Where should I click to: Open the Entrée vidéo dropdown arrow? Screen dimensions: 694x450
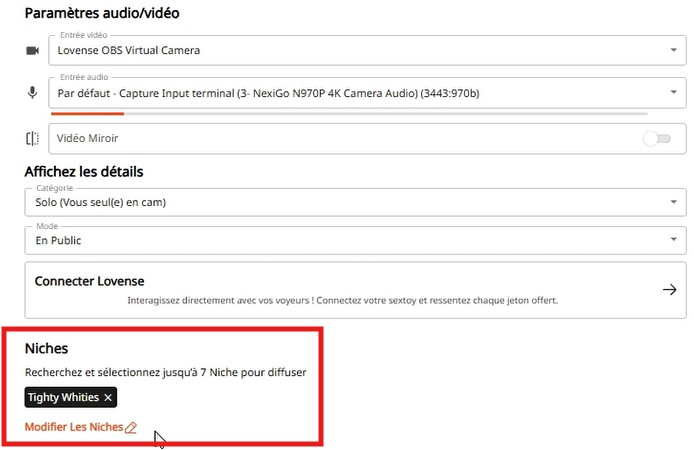(673, 50)
